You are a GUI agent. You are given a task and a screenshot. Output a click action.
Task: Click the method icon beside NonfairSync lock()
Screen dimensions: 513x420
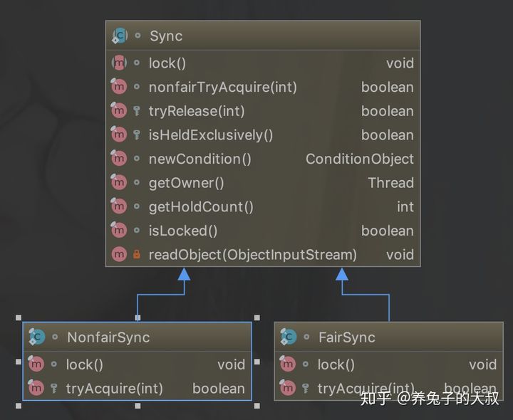click(x=36, y=364)
